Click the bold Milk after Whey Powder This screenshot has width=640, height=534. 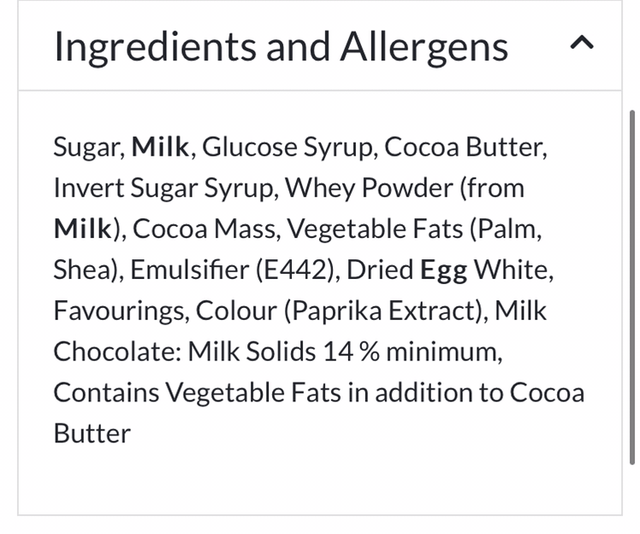pyautogui.click(x=83, y=229)
